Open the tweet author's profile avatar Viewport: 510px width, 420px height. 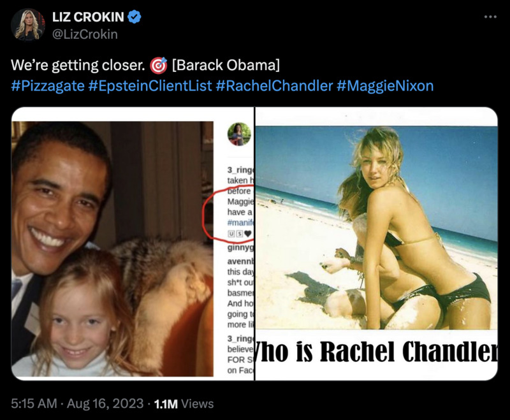pyautogui.click(x=28, y=25)
